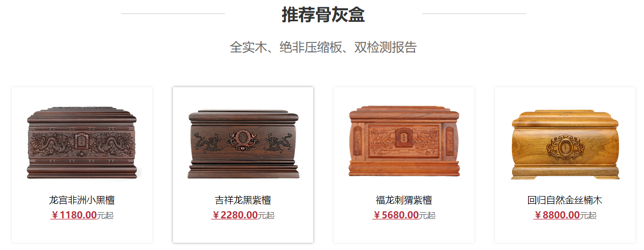The height and width of the screenshot is (250, 644).
Task: Select the ￥2280.00 price link
Action: tap(235, 215)
